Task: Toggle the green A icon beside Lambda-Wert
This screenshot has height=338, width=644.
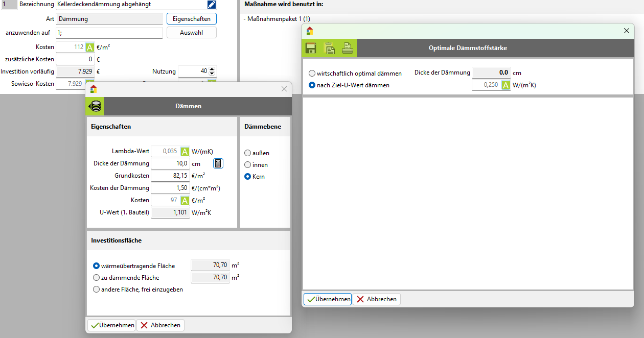Action: [185, 151]
